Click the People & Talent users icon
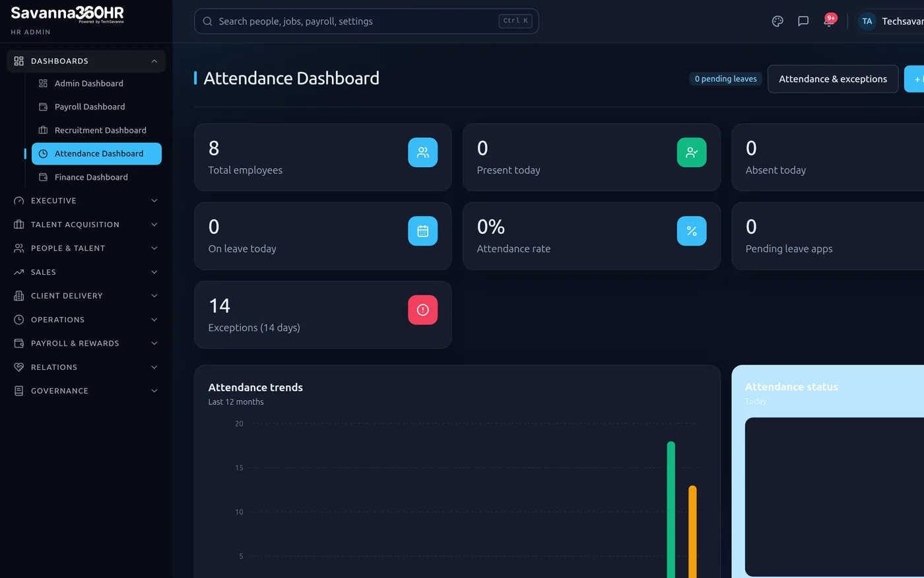The width and height of the screenshot is (924, 578). pos(18,248)
